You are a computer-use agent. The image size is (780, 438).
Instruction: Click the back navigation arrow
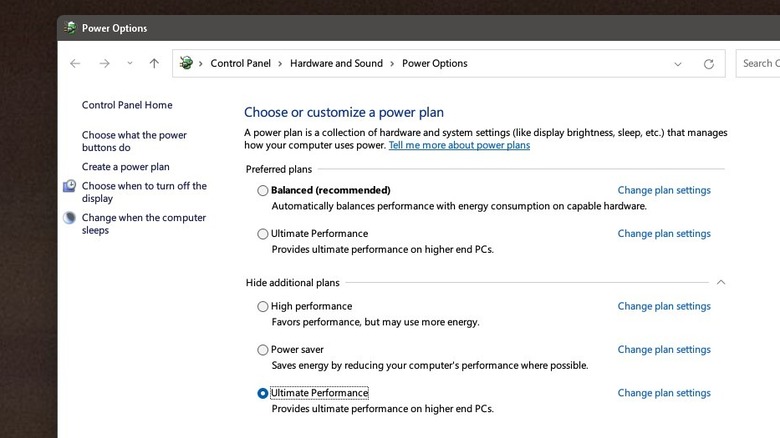(x=75, y=63)
